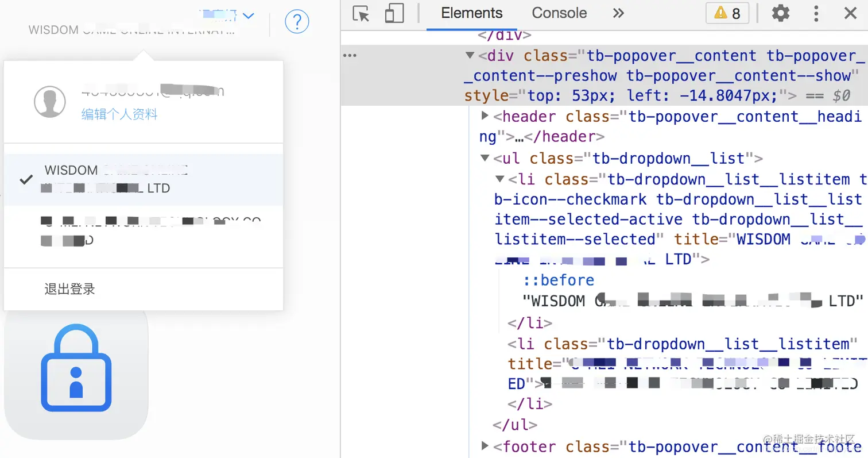This screenshot has width=868, height=458.
Task: Activate the inspect element picker icon
Action: [361, 13]
